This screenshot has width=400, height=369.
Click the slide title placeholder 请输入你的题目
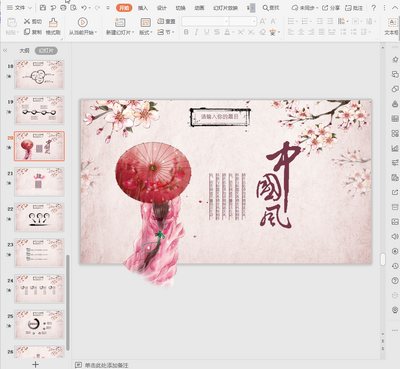coord(220,117)
